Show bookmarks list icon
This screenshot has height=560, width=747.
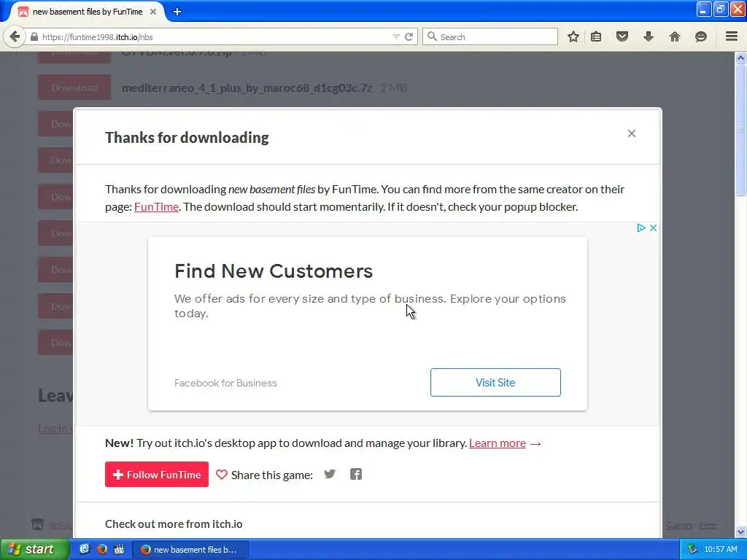pyautogui.click(x=596, y=36)
